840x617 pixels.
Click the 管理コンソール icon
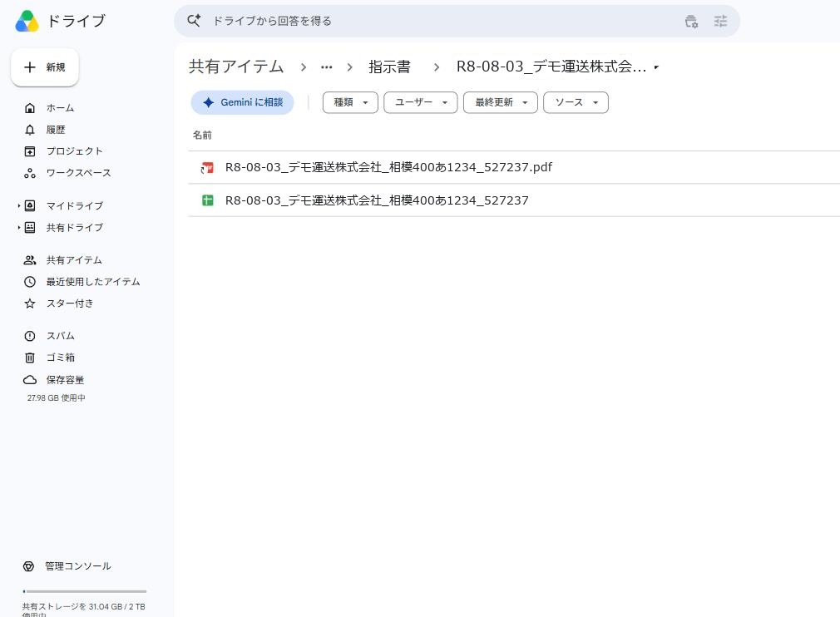(28, 566)
